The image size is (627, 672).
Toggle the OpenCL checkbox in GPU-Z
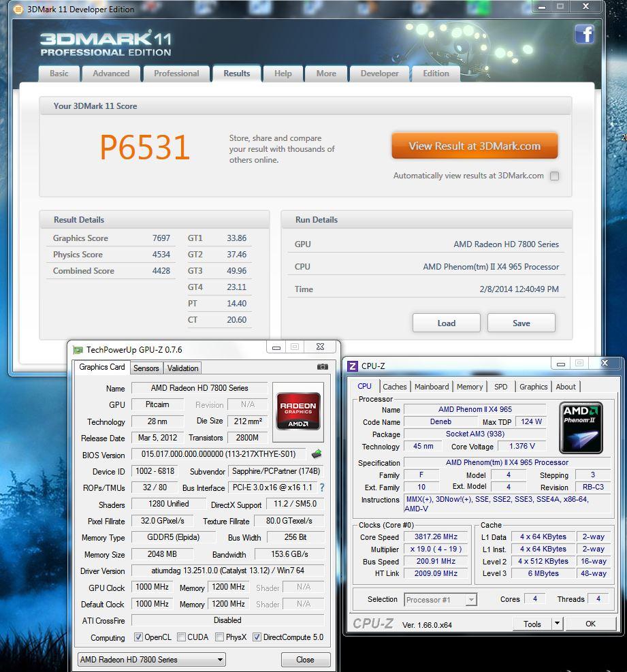point(138,637)
